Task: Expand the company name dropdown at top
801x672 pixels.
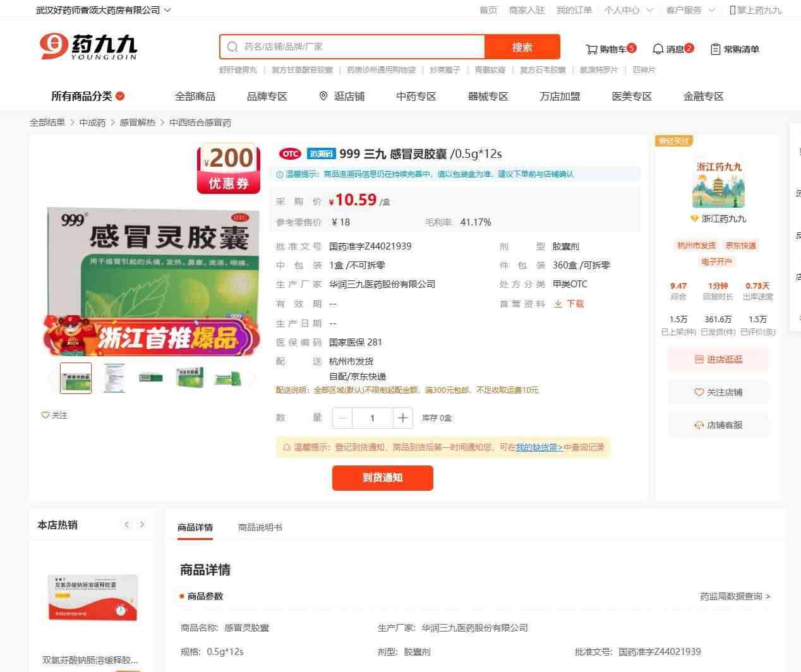Action: point(167,10)
